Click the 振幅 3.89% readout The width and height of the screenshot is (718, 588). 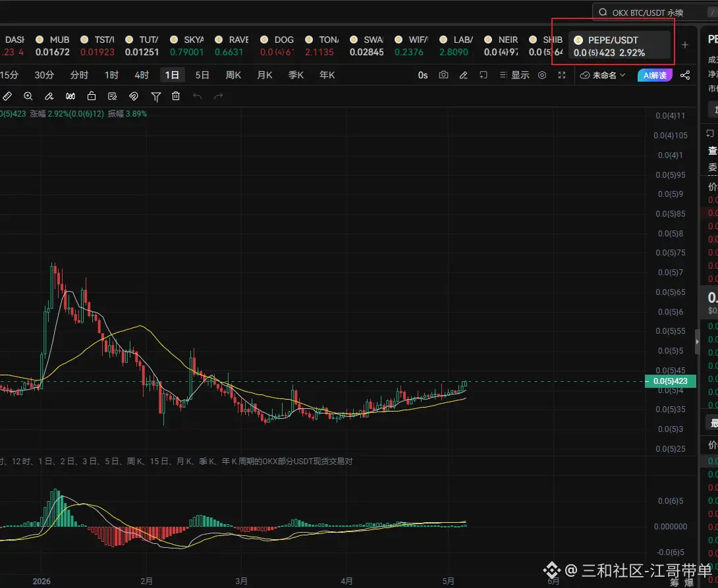(x=127, y=113)
